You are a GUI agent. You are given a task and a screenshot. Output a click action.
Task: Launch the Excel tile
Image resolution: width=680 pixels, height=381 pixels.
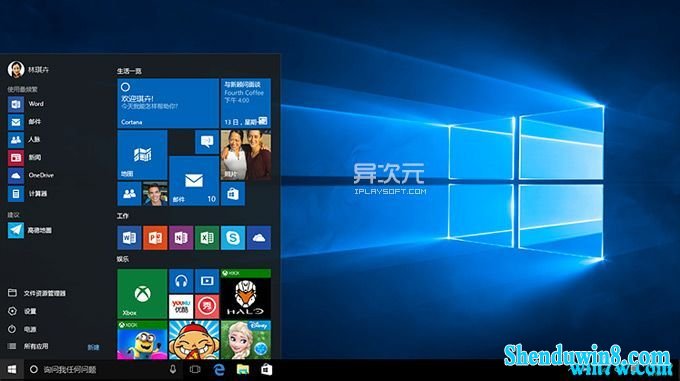click(x=207, y=238)
